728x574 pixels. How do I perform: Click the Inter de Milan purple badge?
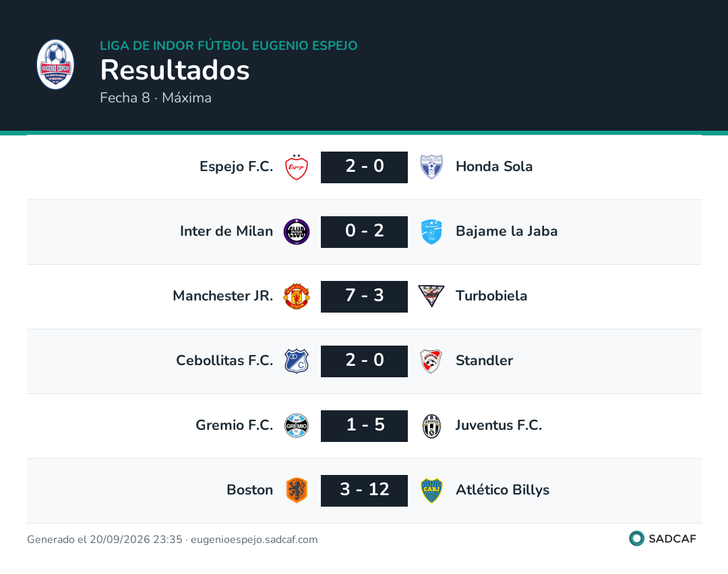(x=296, y=232)
